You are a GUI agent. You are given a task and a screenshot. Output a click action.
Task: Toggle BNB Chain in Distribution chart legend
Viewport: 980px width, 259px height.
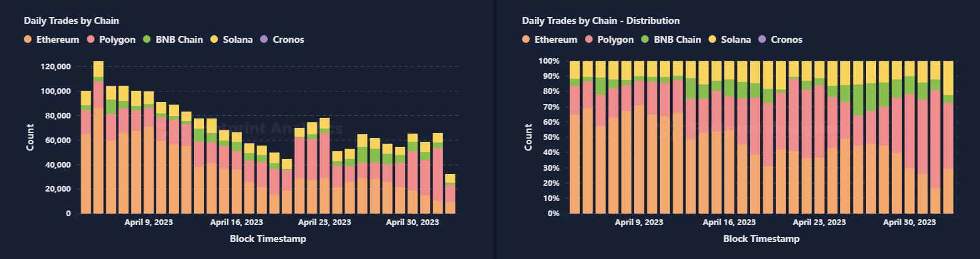[671, 40]
